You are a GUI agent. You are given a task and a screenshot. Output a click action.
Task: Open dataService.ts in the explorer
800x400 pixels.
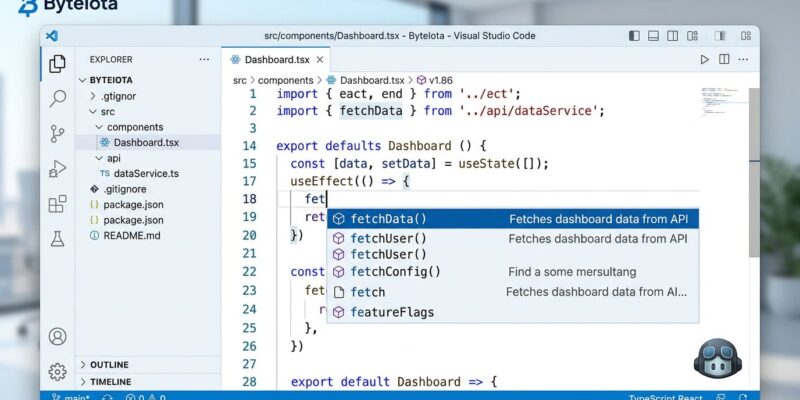pyautogui.click(x=145, y=173)
